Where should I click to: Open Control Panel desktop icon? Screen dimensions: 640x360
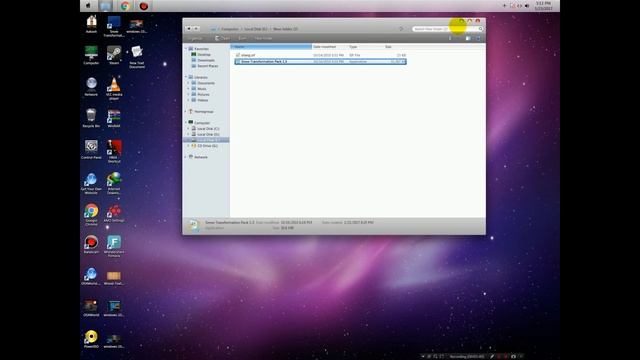(91, 148)
